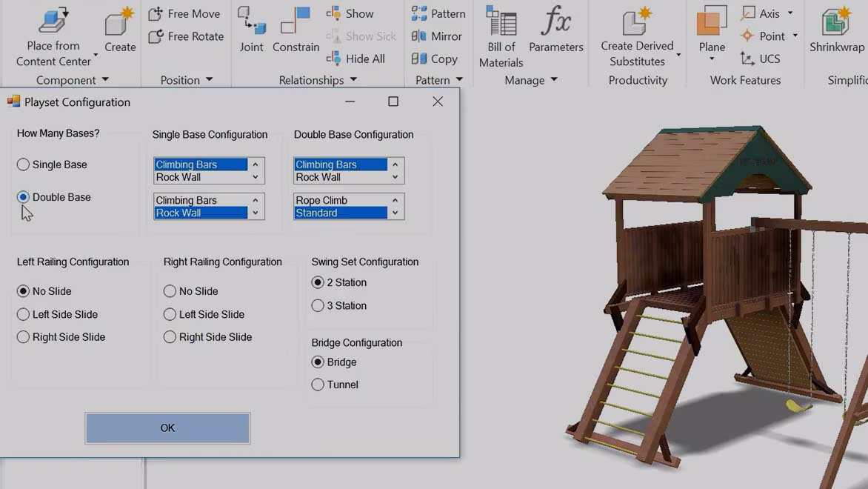The width and height of the screenshot is (868, 489).
Task: Select Tunnel for bridge configuration
Action: pos(318,385)
